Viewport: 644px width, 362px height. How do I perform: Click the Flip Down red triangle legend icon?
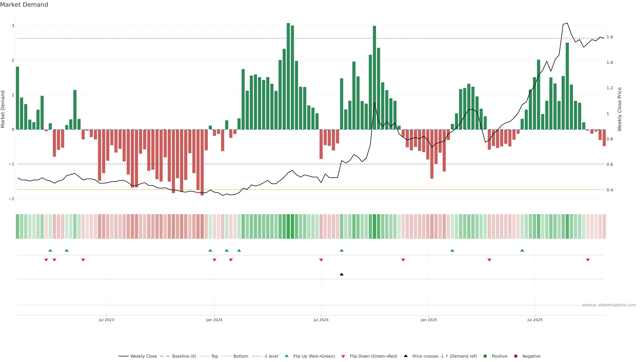pos(343,356)
